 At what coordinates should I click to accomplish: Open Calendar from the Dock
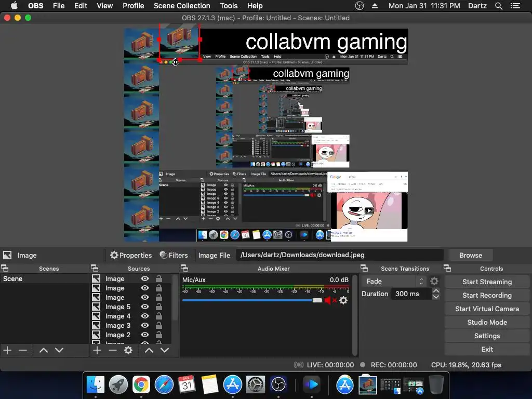point(187,384)
